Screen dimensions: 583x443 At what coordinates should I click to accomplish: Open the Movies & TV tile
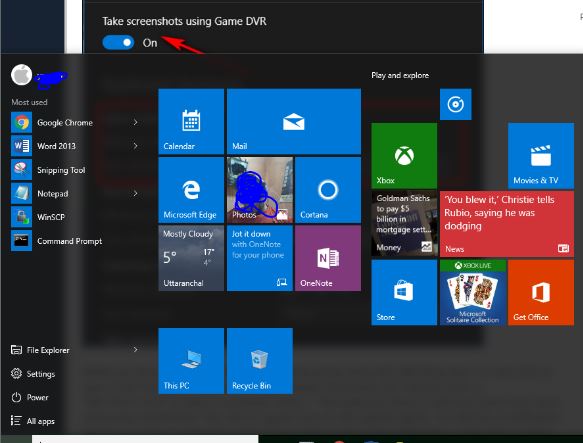[541, 155]
